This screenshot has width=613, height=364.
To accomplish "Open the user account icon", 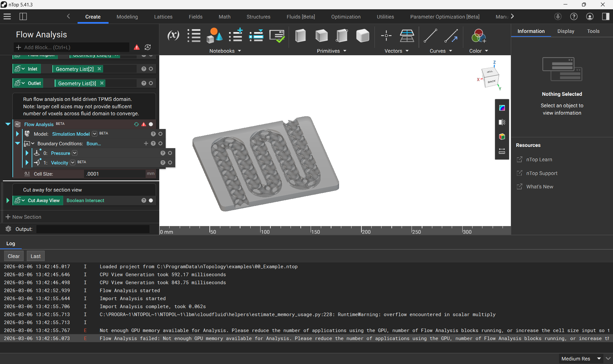I will coord(590,16).
